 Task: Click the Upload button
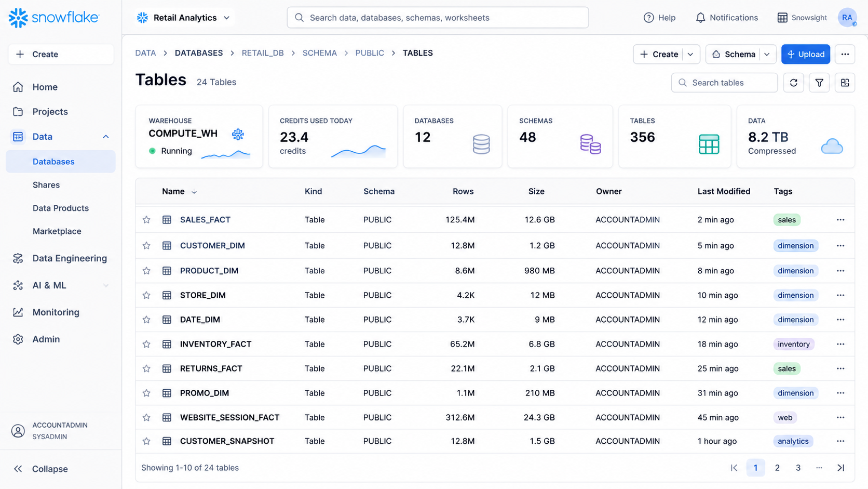click(x=806, y=54)
